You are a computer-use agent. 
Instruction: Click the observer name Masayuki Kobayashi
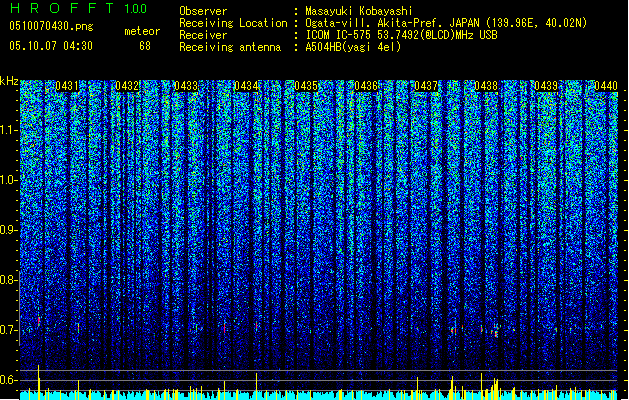point(359,11)
